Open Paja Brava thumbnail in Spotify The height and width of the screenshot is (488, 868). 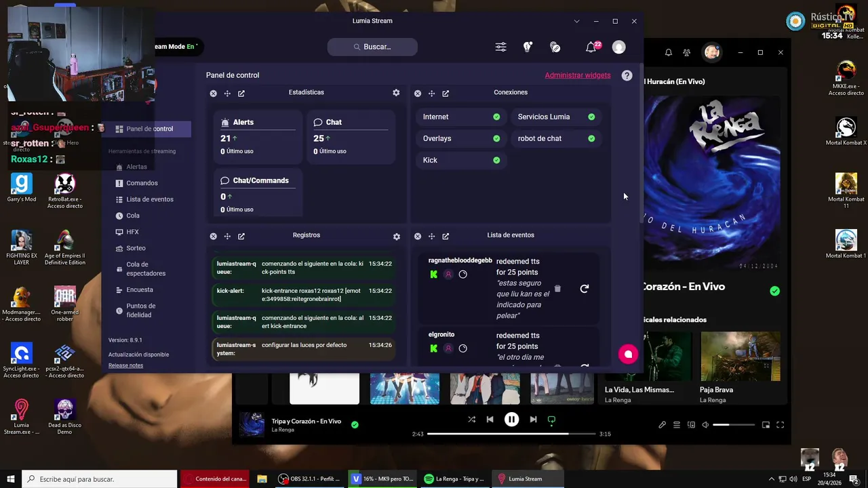coord(740,357)
